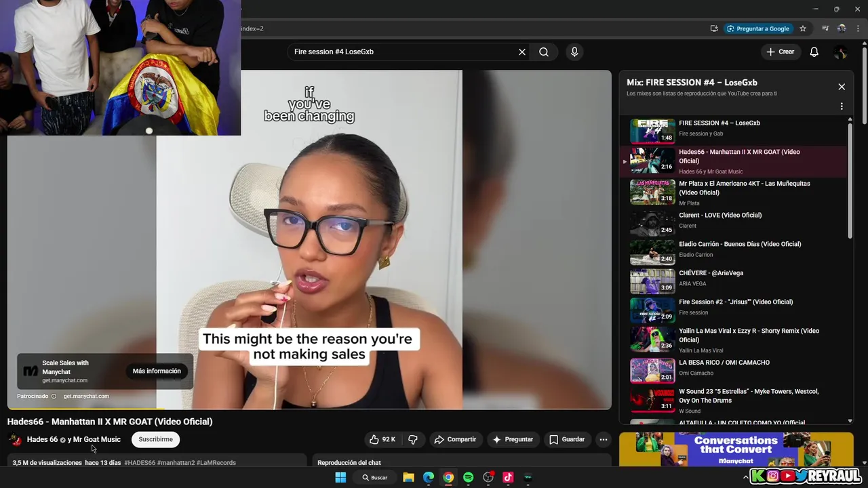Screen dimensions: 868x488
Task: Click the Preguntar button below video
Action: (513, 439)
